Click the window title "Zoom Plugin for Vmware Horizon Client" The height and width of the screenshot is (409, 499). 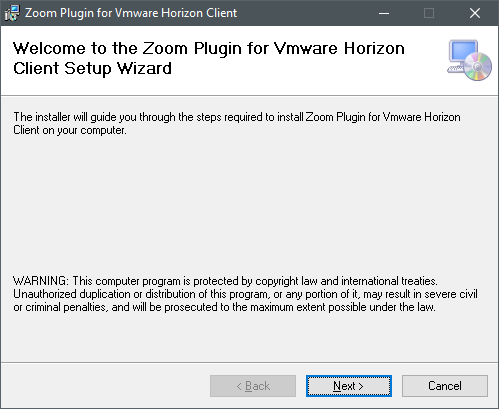tap(131, 13)
